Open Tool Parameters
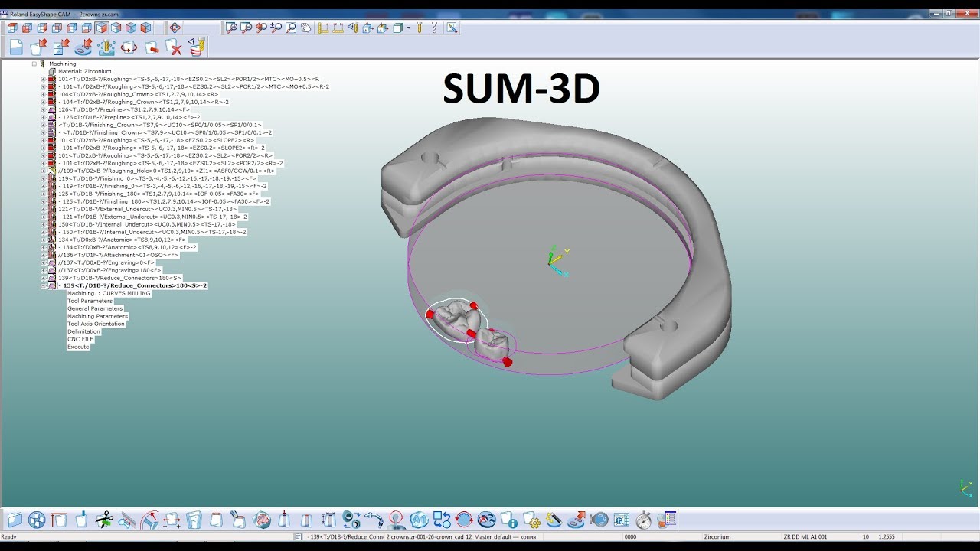Viewport: 980px width, 551px height. pos(90,301)
